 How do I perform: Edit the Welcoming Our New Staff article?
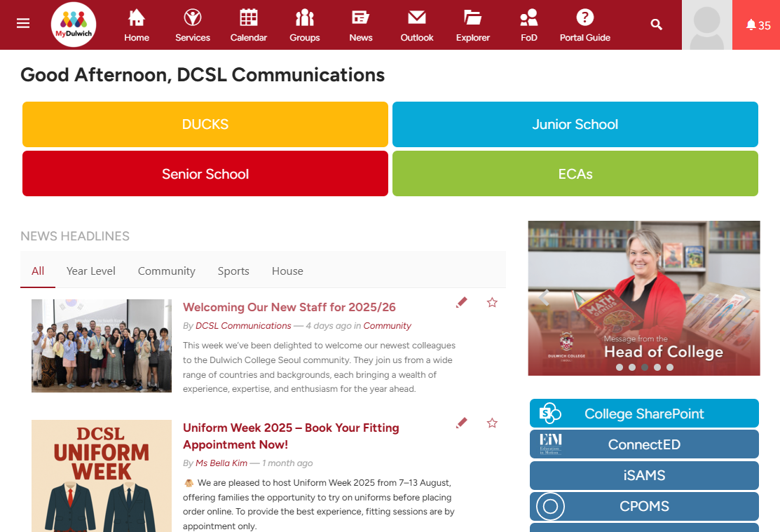tap(461, 303)
